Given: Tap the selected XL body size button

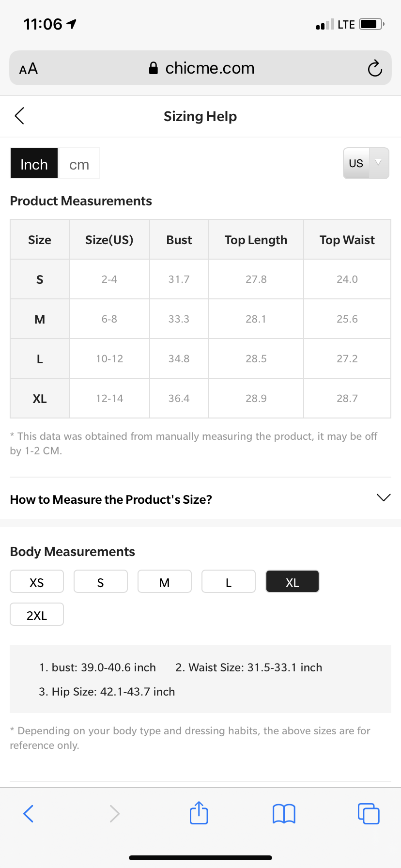Looking at the screenshot, I should pyautogui.click(x=293, y=582).
